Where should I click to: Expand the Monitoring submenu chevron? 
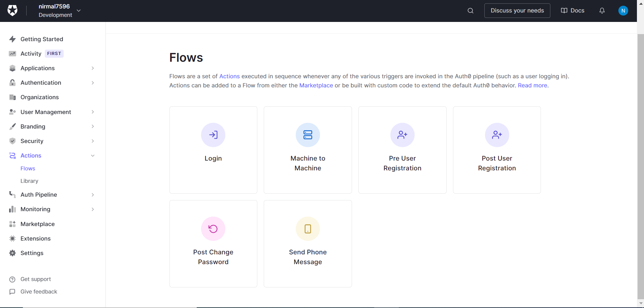click(x=93, y=209)
